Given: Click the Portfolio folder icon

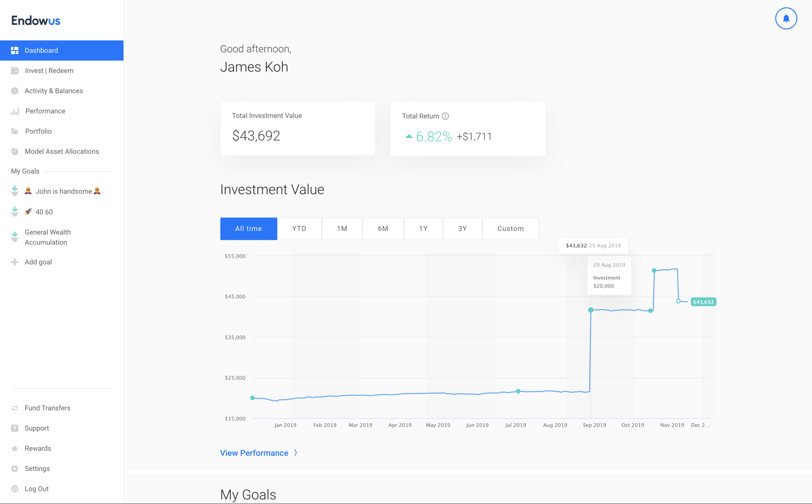Looking at the screenshot, I should 15,131.
